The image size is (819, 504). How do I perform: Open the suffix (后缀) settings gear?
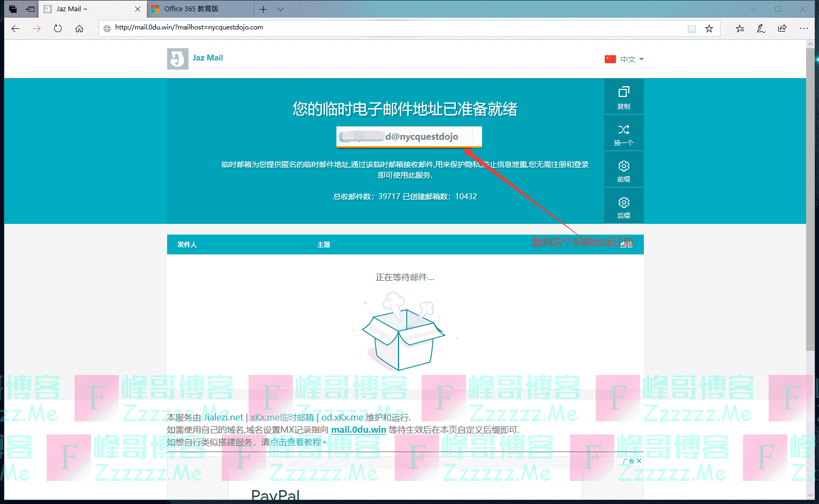(623, 206)
